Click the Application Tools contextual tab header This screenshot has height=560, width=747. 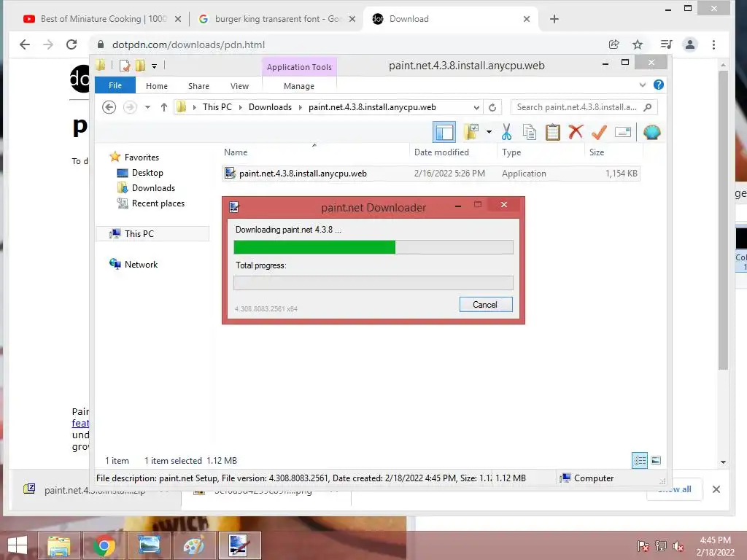coord(299,67)
